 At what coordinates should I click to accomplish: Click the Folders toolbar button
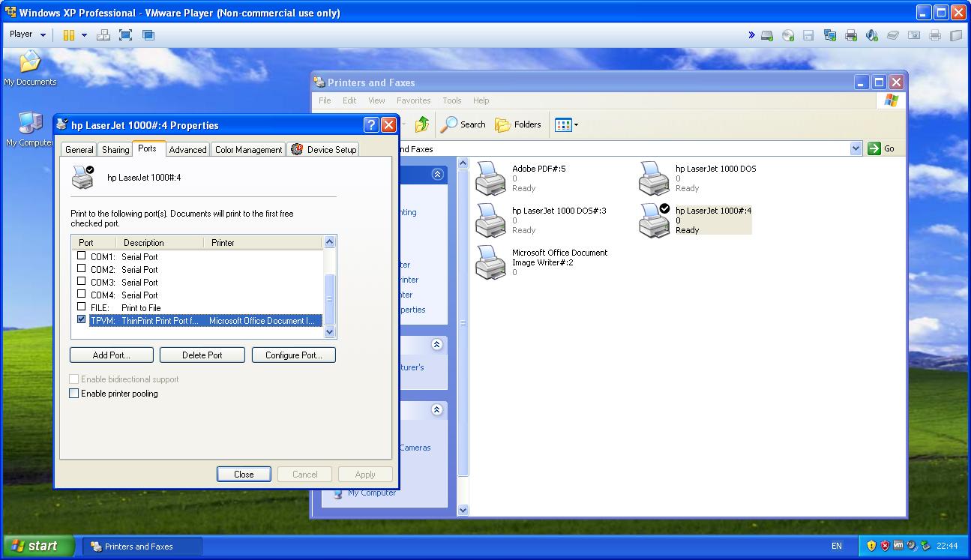click(x=518, y=124)
